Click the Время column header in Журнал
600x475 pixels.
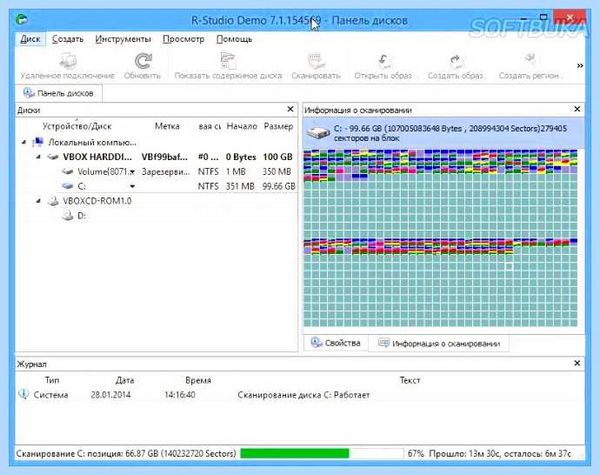tap(198, 380)
